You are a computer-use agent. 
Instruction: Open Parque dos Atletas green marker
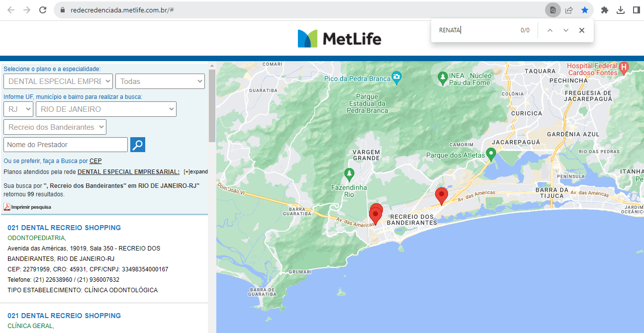tap(491, 154)
